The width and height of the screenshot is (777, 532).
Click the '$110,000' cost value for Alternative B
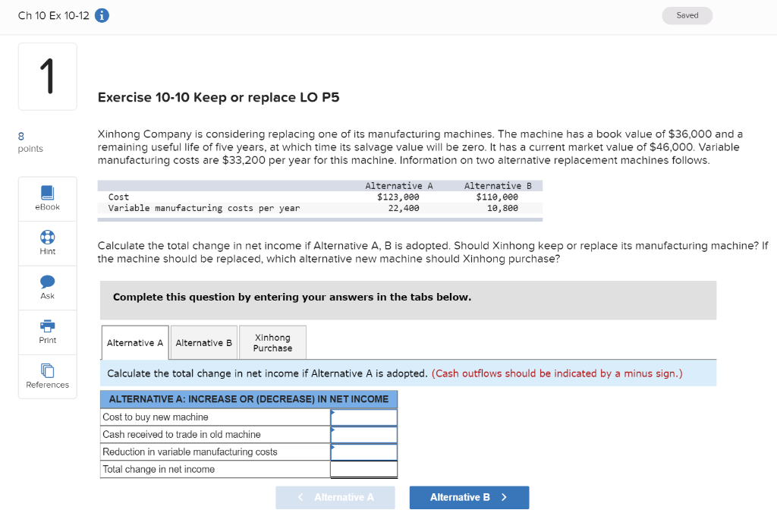(x=497, y=197)
